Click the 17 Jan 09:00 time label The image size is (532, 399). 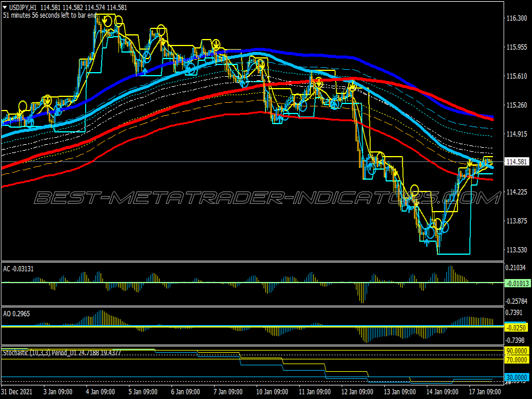485,391
